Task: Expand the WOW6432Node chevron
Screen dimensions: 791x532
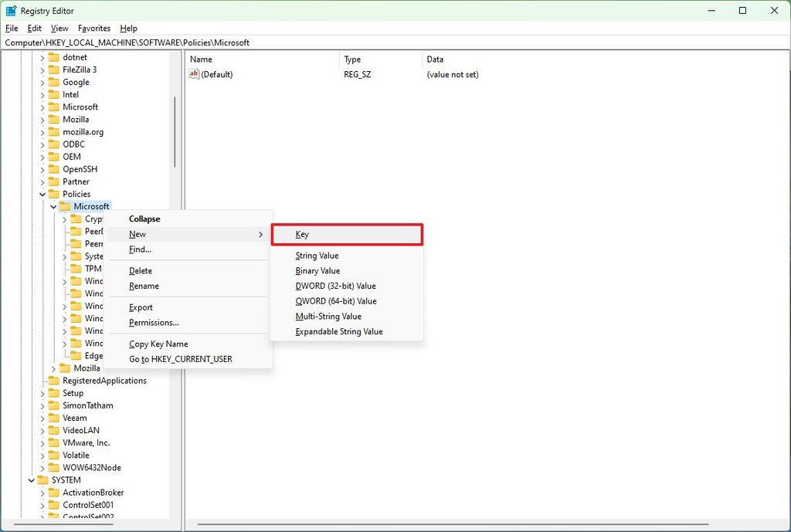Action: [x=42, y=468]
